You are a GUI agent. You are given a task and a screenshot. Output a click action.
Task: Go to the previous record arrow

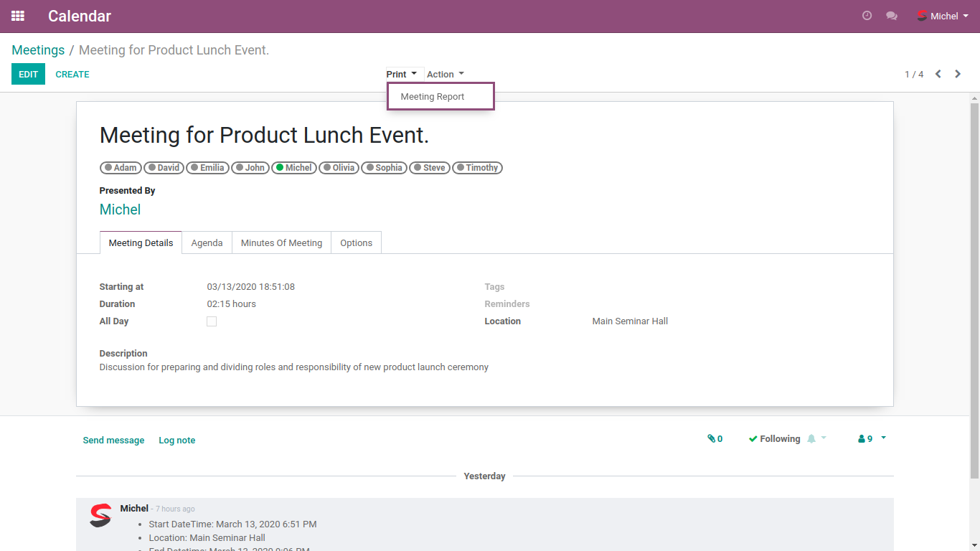[938, 74]
